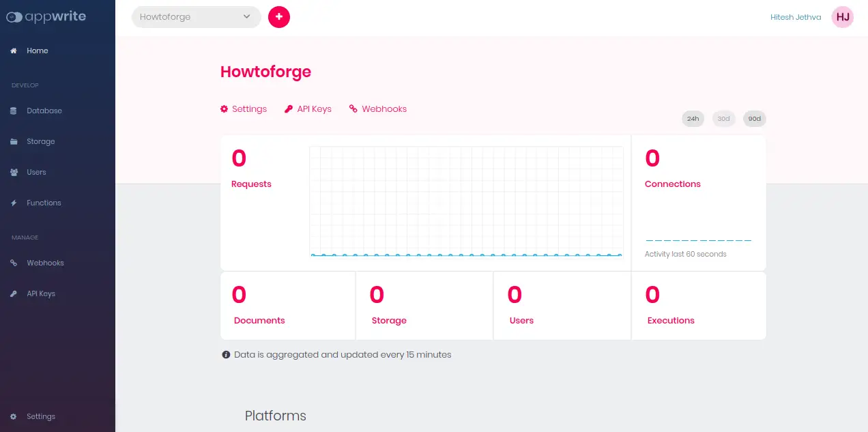Click the Users group icon

click(x=14, y=173)
